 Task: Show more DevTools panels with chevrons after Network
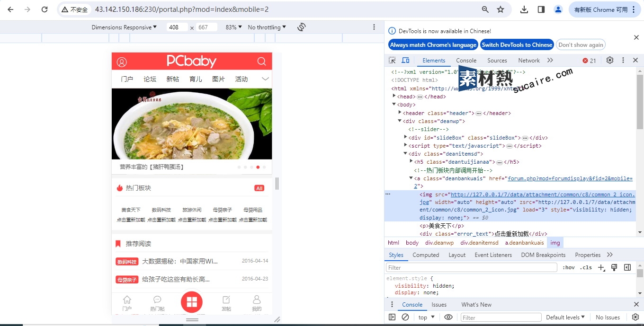tap(550, 60)
